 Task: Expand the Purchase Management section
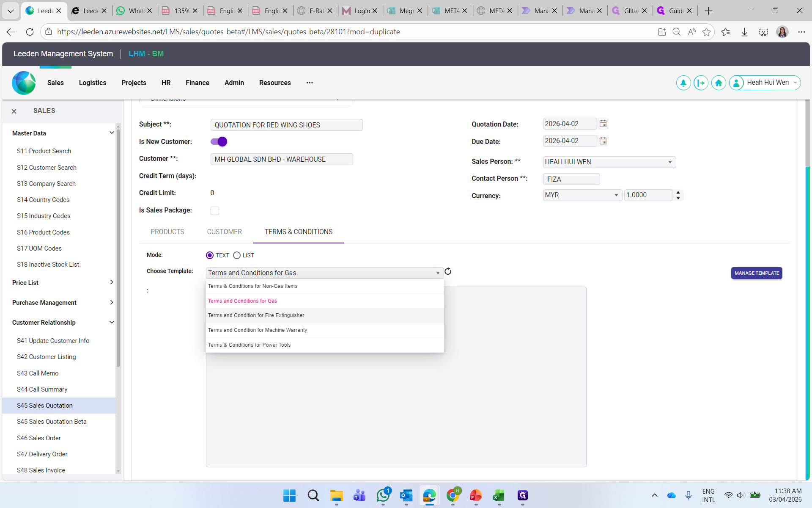pyautogui.click(x=112, y=303)
